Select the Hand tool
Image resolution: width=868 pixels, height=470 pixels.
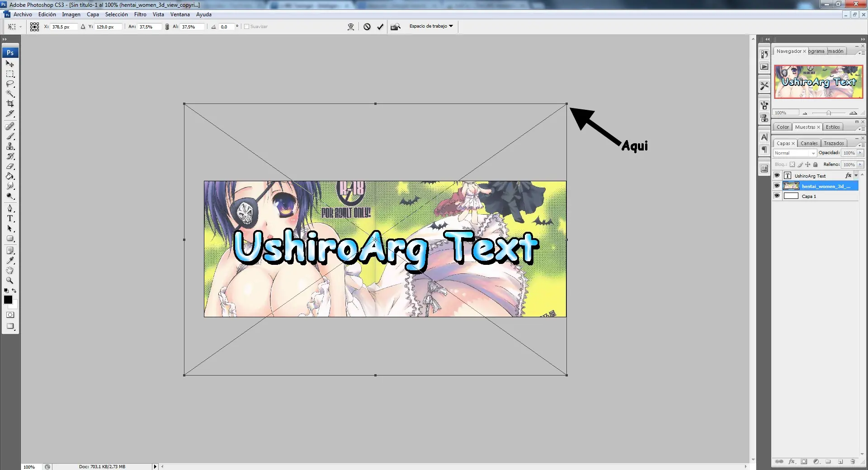tap(10, 270)
